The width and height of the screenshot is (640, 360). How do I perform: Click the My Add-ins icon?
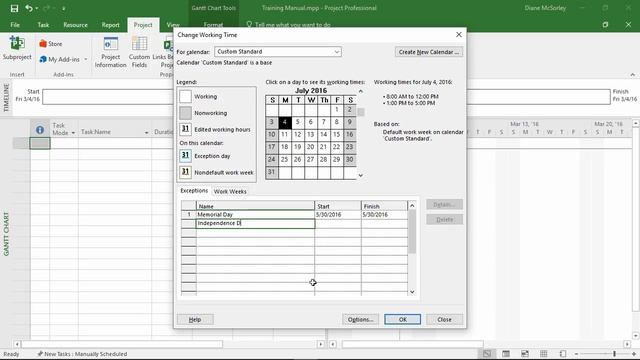[43, 59]
